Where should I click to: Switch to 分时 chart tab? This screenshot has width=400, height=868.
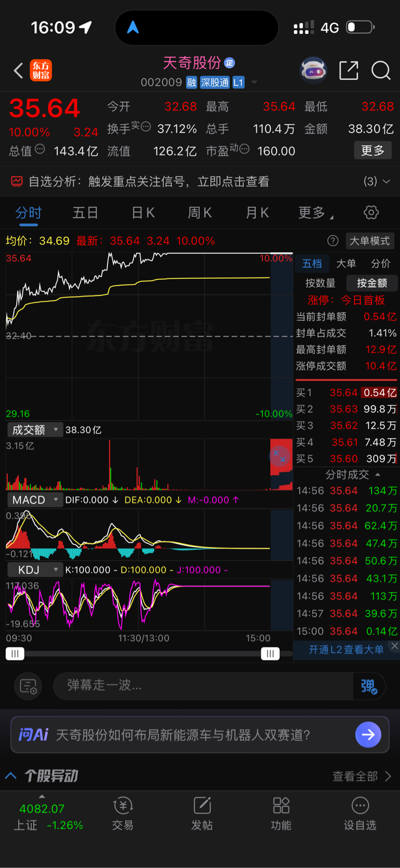tap(29, 213)
